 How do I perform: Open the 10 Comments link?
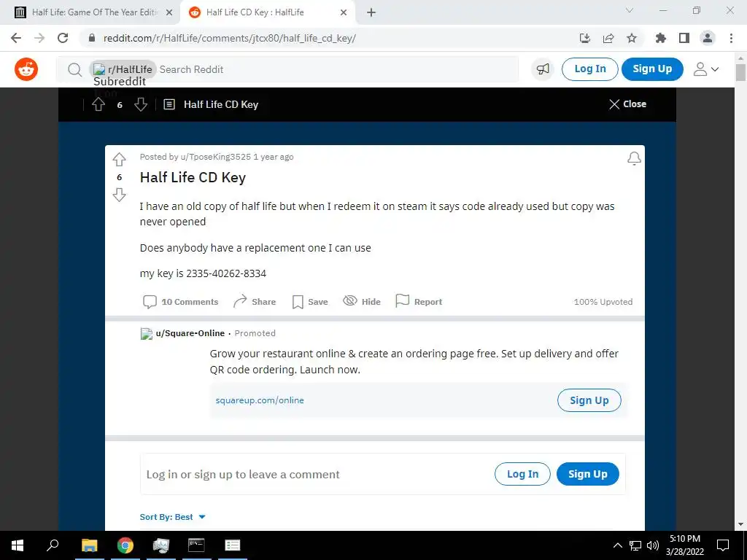click(181, 301)
